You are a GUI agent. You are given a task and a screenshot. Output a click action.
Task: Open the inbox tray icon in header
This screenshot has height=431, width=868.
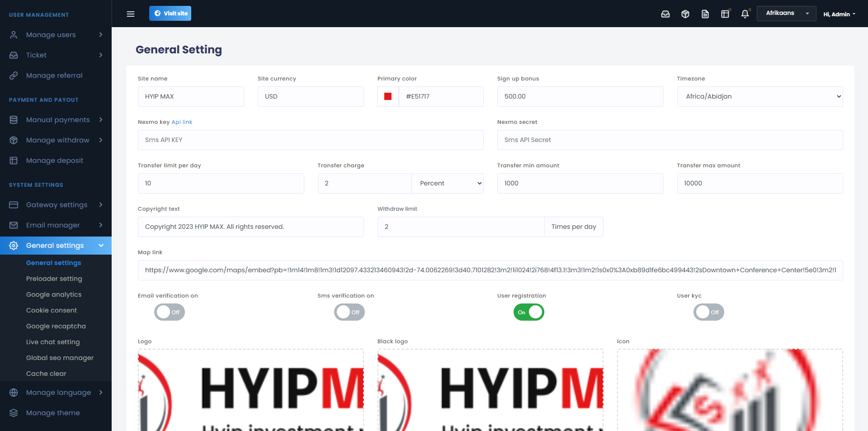tap(665, 14)
